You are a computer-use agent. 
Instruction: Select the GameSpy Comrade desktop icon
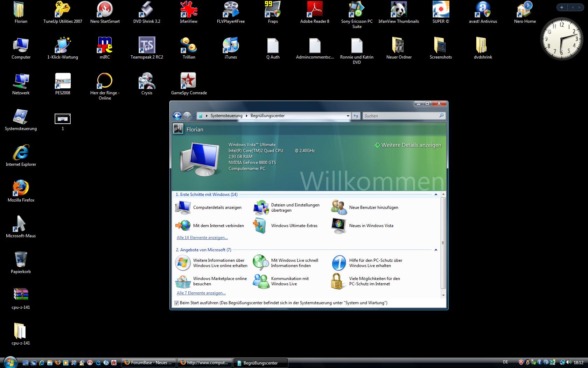click(x=189, y=83)
